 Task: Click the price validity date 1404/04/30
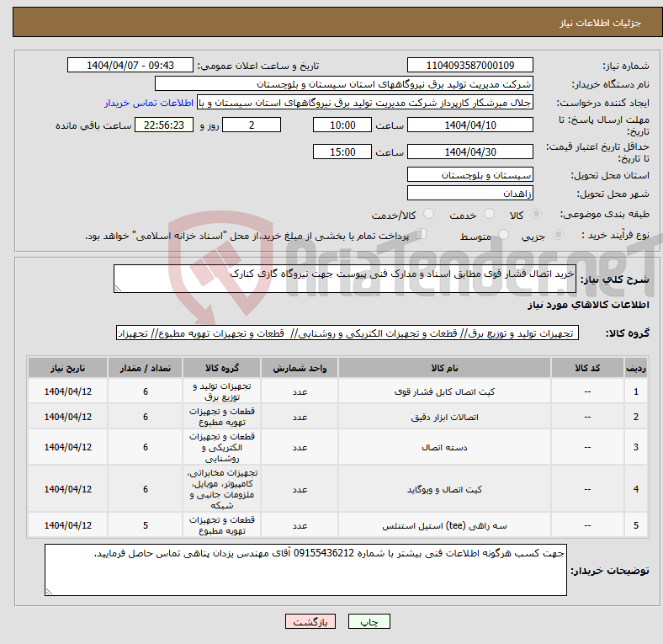(469, 152)
